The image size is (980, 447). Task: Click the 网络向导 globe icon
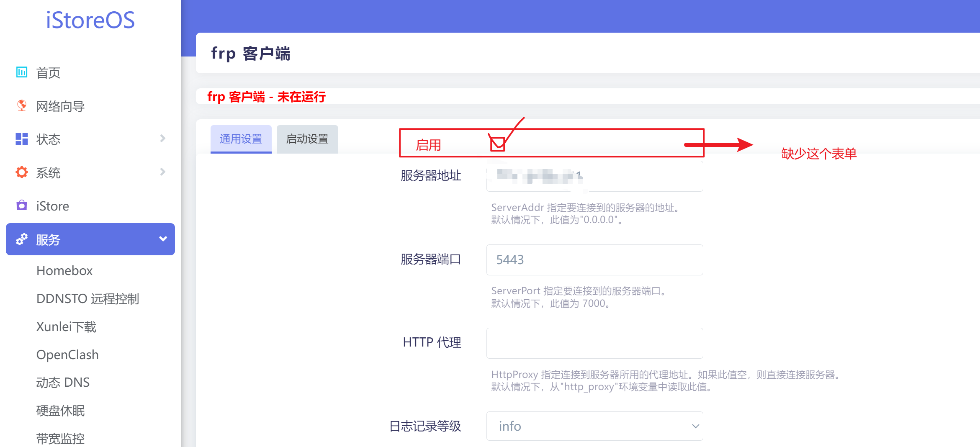[21, 106]
